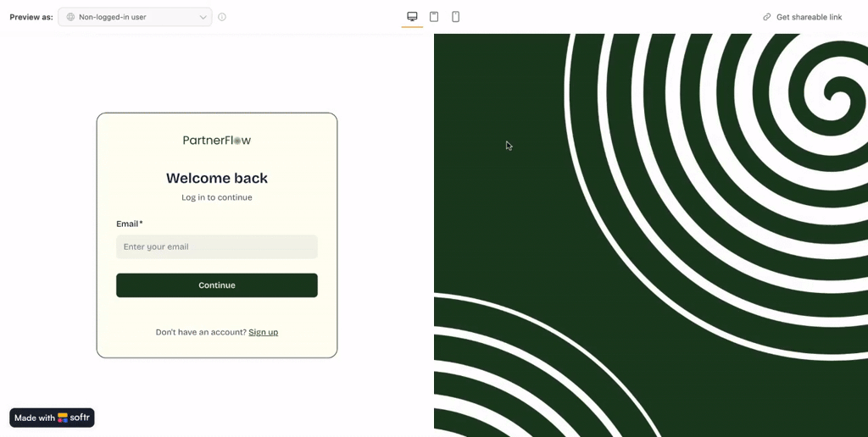
Task: Click the link icon beside Get shareable link
Action: [x=766, y=17]
